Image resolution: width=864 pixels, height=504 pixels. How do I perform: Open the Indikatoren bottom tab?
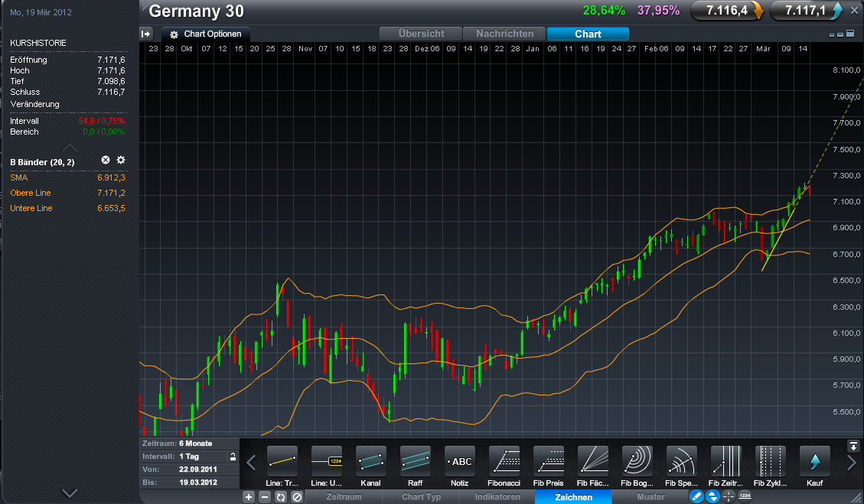[x=497, y=497]
